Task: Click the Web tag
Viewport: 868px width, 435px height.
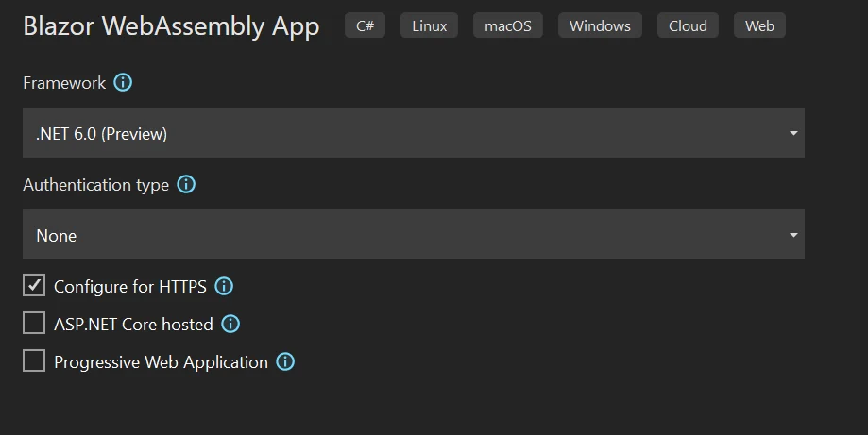Action: click(x=759, y=25)
